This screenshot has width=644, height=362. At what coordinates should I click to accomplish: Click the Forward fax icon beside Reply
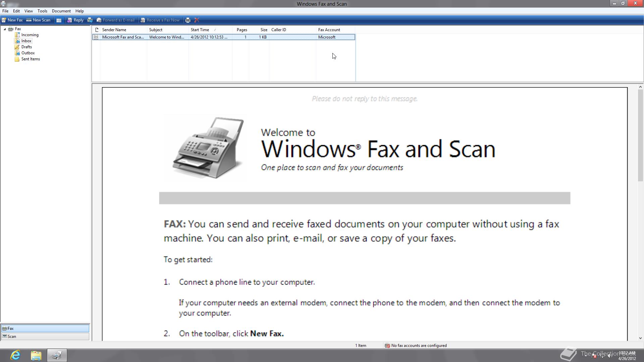90,20
